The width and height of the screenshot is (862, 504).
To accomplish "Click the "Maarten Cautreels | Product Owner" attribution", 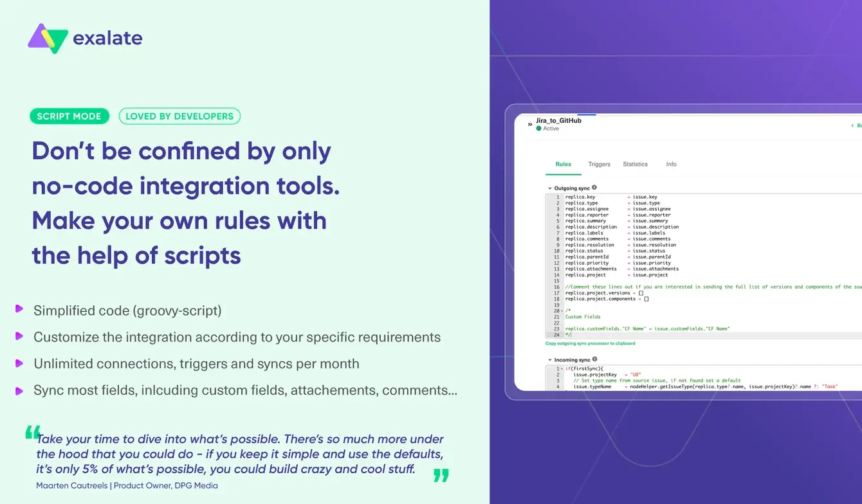I will click(127, 485).
